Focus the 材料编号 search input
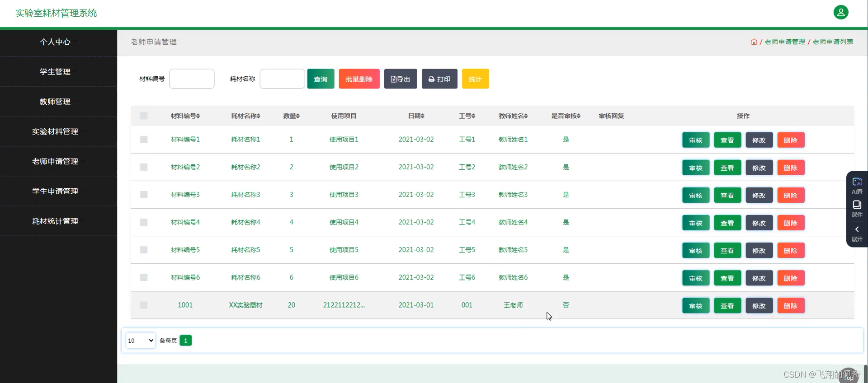The image size is (868, 383). (x=192, y=79)
